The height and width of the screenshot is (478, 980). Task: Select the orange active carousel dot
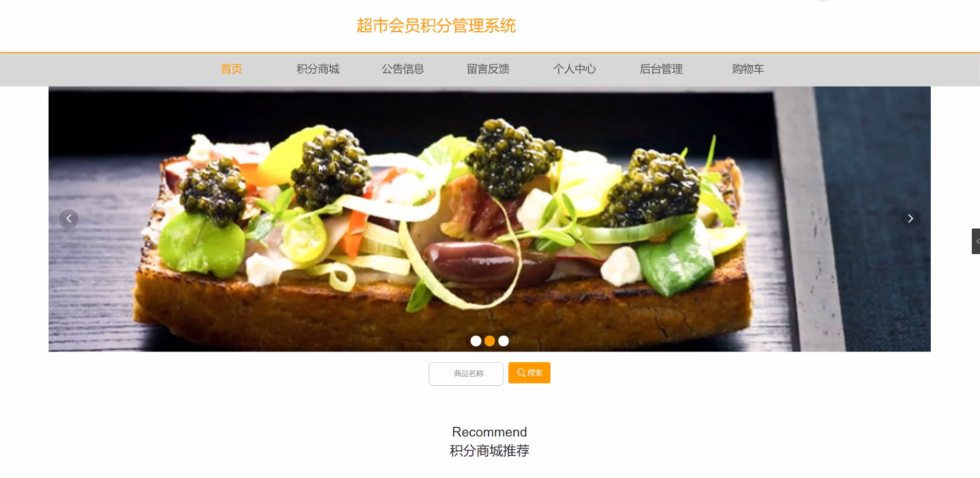pyautogui.click(x=490, y=341)
